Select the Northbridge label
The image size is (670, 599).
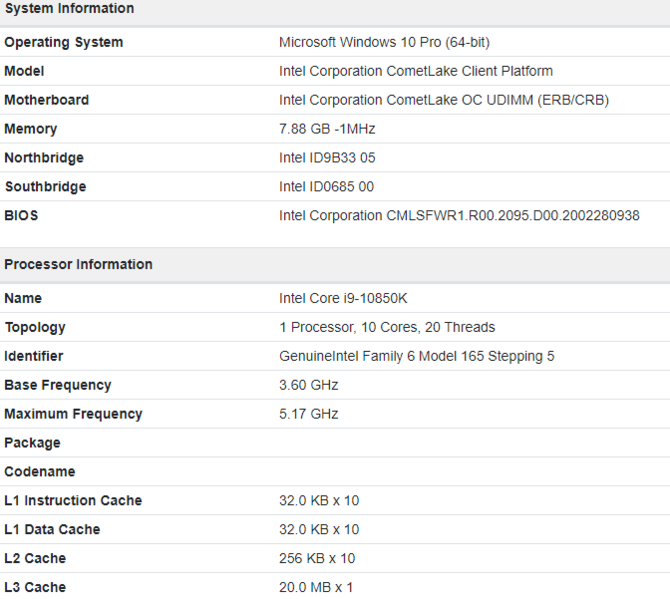44,158
